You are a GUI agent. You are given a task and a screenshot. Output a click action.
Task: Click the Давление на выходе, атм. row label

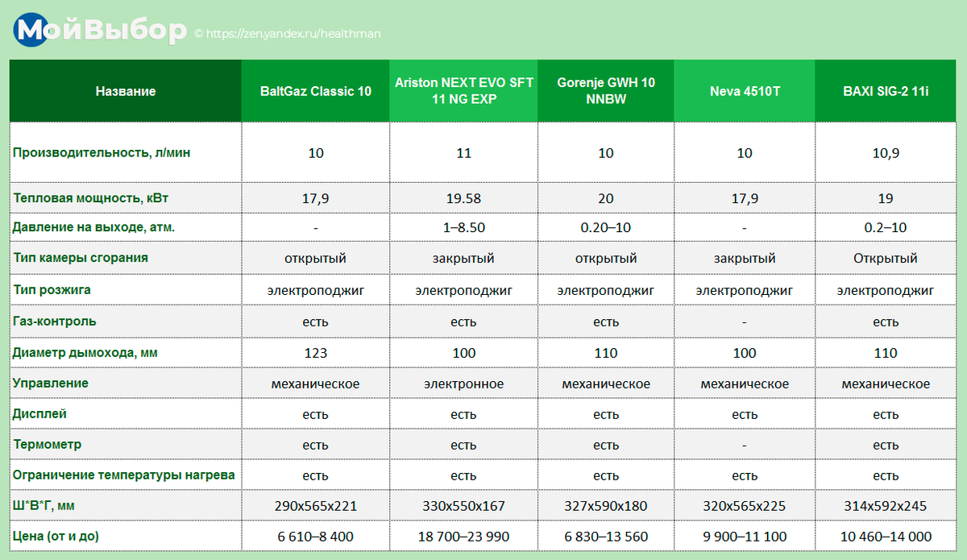(94, 227)
